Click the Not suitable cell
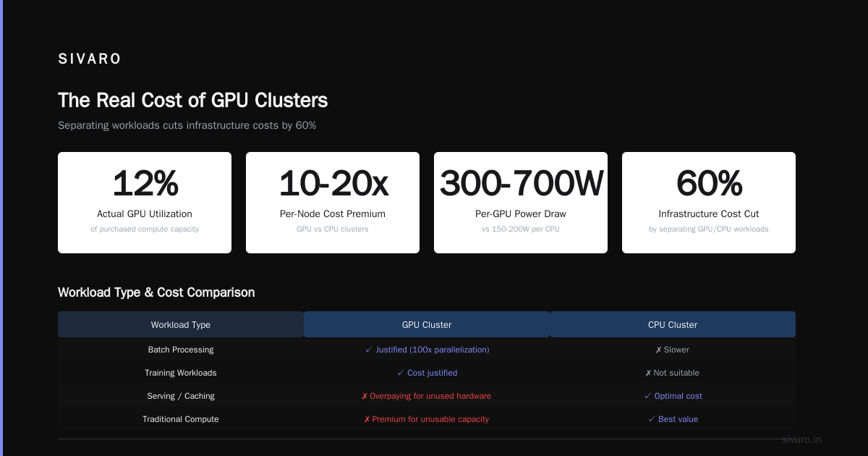 pyautogui.click(x=673, y=373)
